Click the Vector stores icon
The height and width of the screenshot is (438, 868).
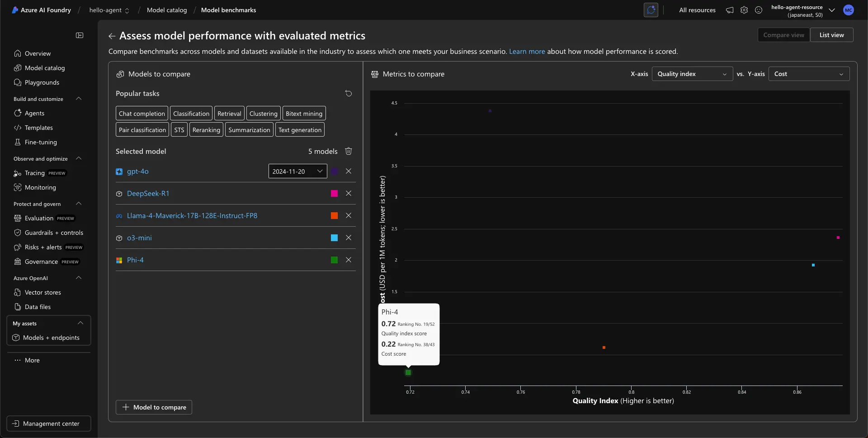pos(18,292)
